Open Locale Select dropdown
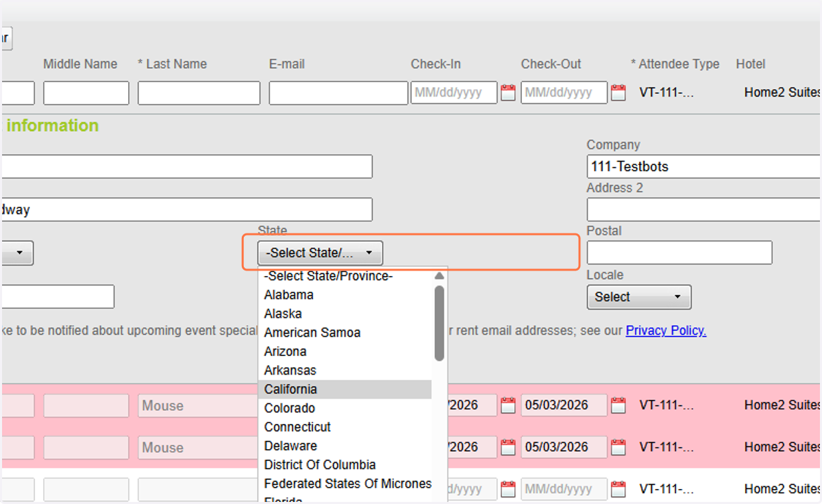The width and height of the screenshot is (822, 504). click(639, 297)
